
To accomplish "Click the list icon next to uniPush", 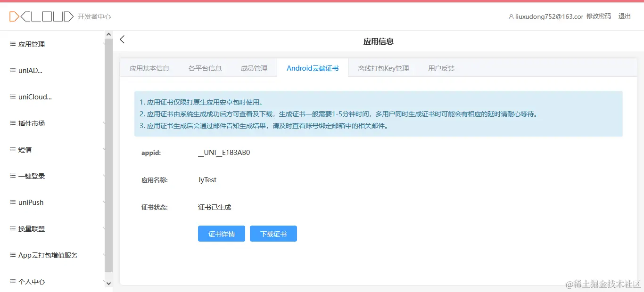I will (x=13, y=202).
